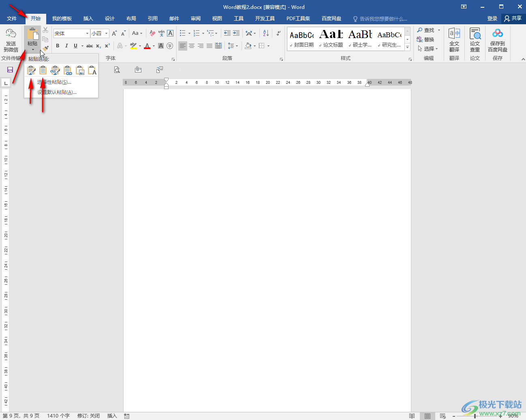Open full text translation tool

(454, 40)
